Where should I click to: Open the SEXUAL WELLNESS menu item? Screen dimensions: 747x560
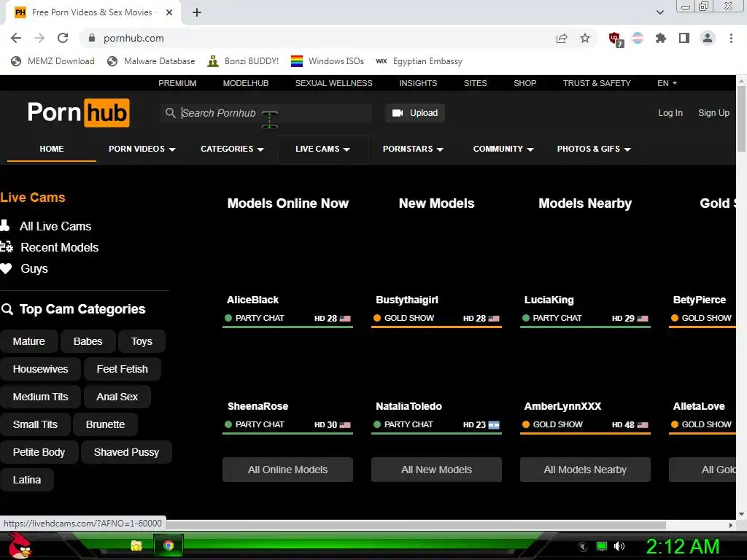[333, 83]
